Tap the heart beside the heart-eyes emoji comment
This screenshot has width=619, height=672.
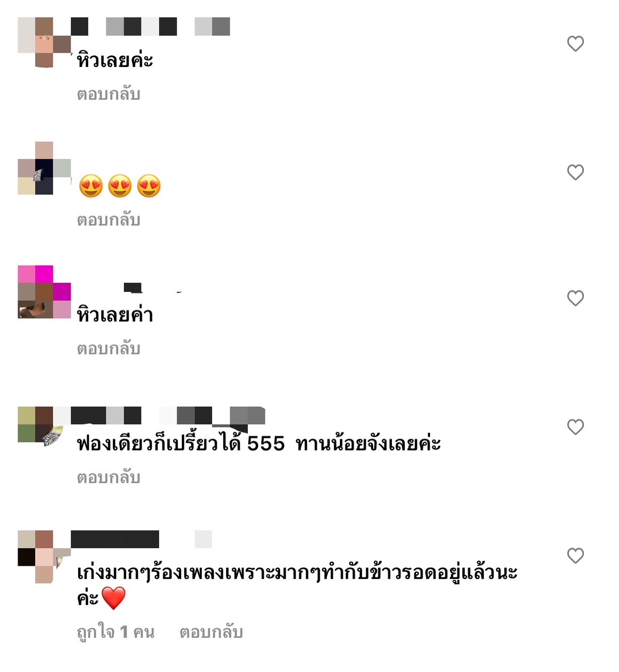point(575,172)
